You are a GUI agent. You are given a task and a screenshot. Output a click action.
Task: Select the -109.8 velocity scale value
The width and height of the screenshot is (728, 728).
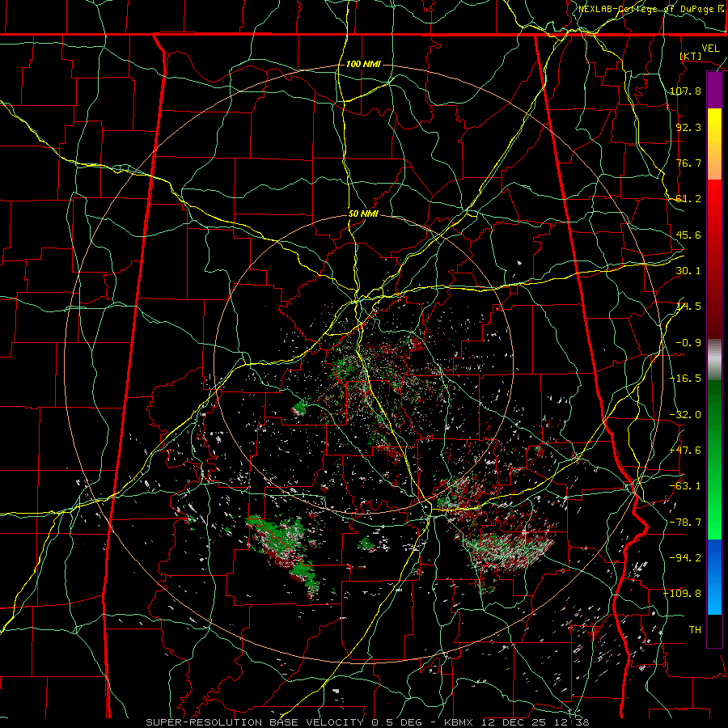click(x=683, y=594)
